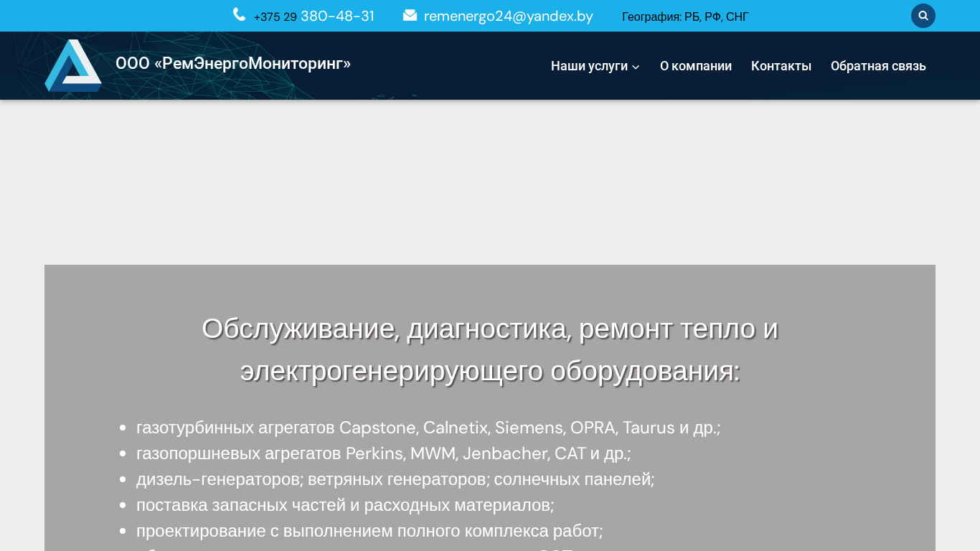Email remenergo24@yandex.by link
Screen dimensions: 980x551
509,16
